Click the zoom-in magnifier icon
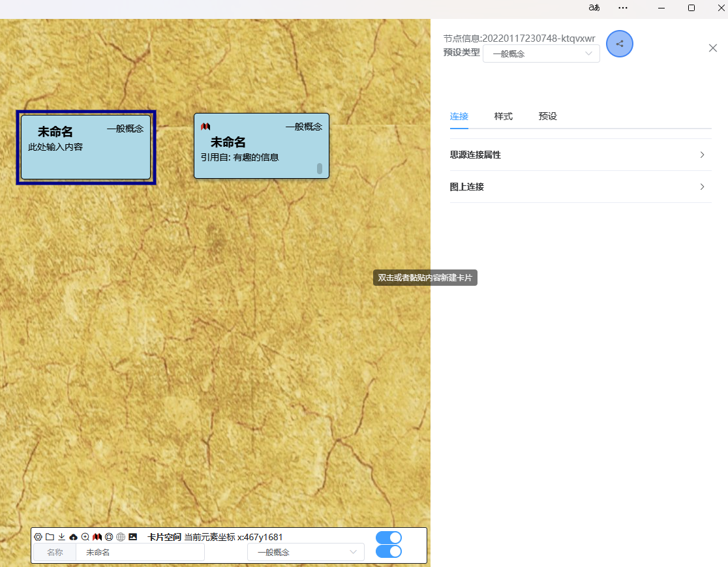This screenshot has height=567, width=728. [x=85, y=537]
